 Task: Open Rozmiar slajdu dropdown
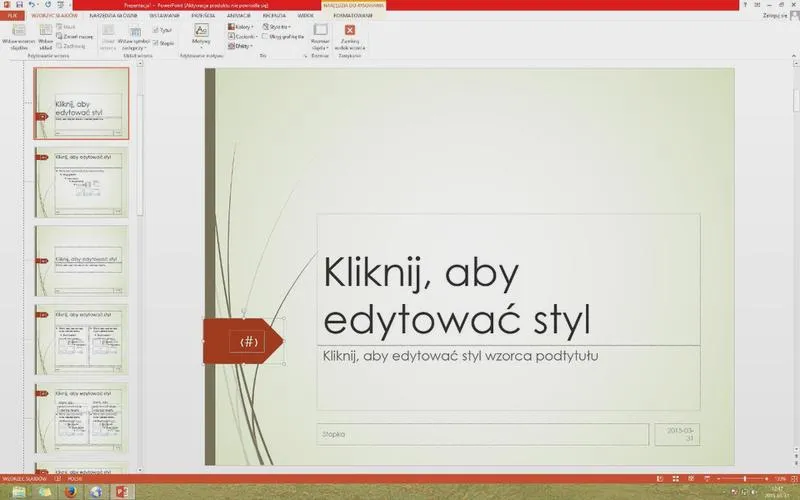pyautogui.click(x=320, y=37)
